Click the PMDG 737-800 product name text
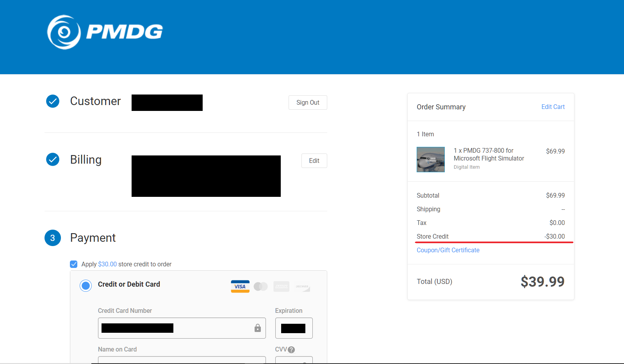The height and width of the screenshot is (364, 624). click(489, 155)
